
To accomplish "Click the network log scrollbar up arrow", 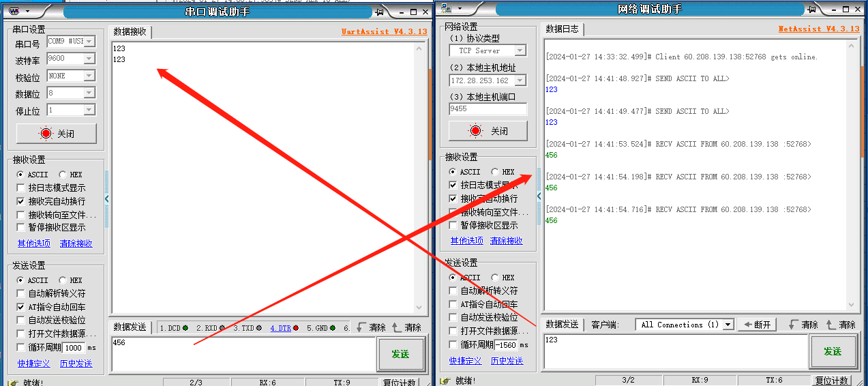I will click(851, 44).
